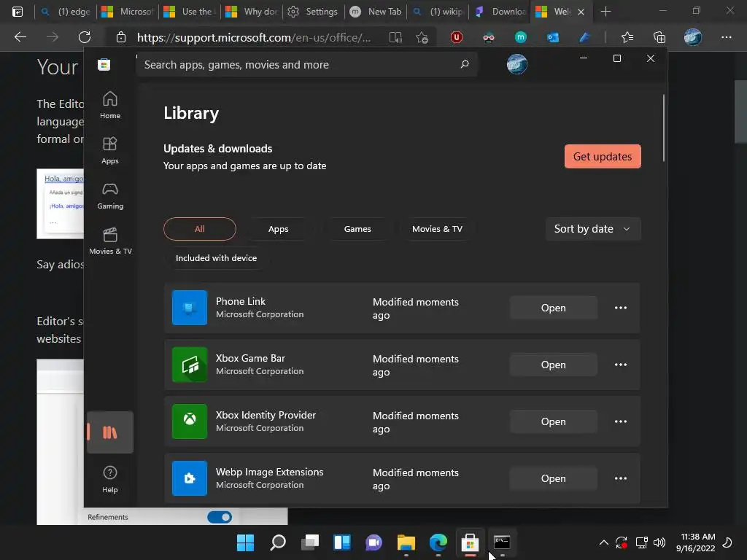This screenshot has width=747, height=560.
Task: Click the Phone Link app icon
Action: (x=190, y=308)
